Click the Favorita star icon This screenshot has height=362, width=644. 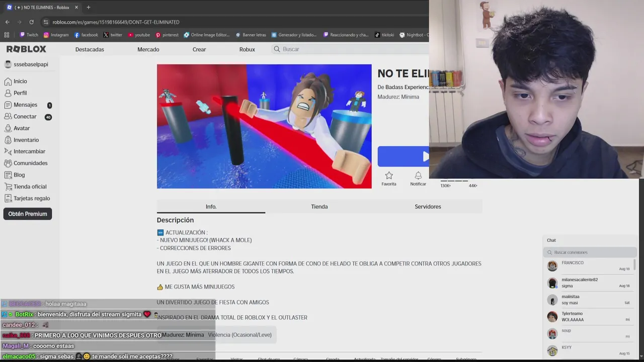(x=389, y=175)
